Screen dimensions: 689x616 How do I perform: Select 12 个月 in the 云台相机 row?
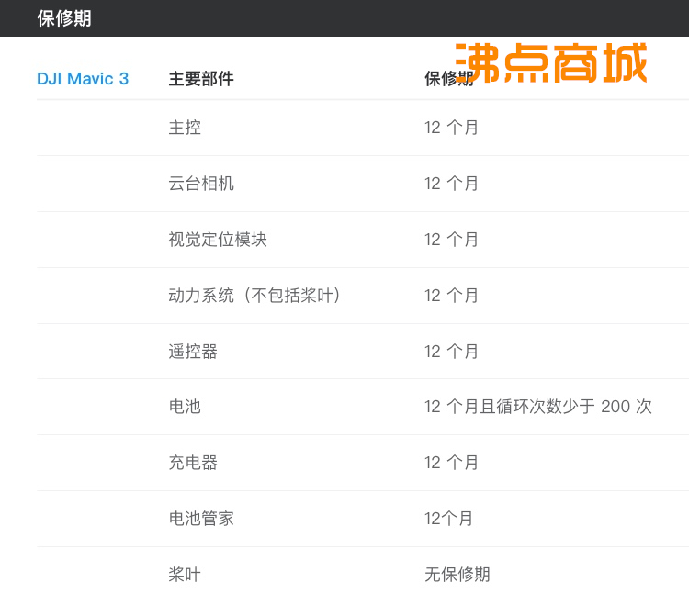coord(451,184)
